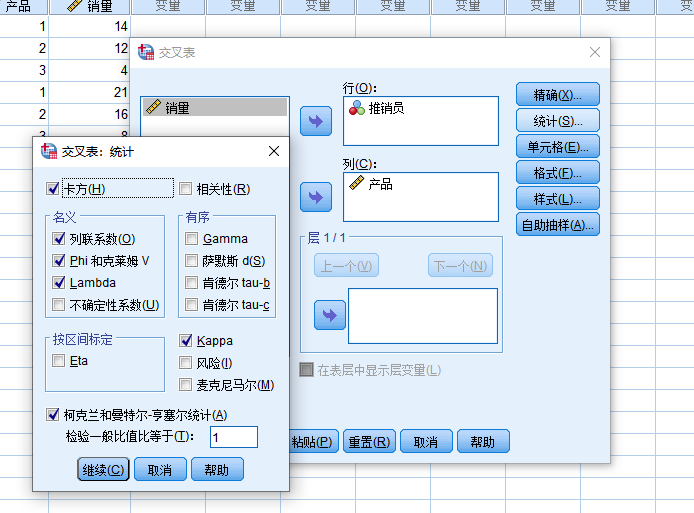Click 重置(R) in crosstabs dialog

[369, 441]
